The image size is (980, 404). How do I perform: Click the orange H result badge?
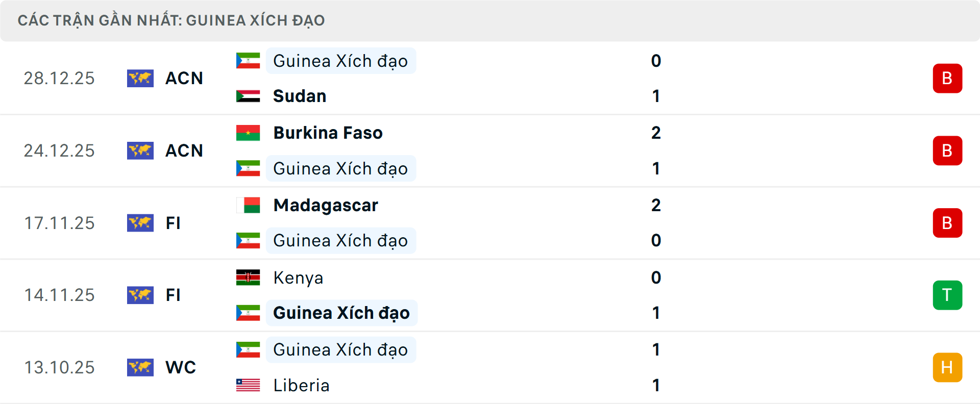[x=947, y=367]
